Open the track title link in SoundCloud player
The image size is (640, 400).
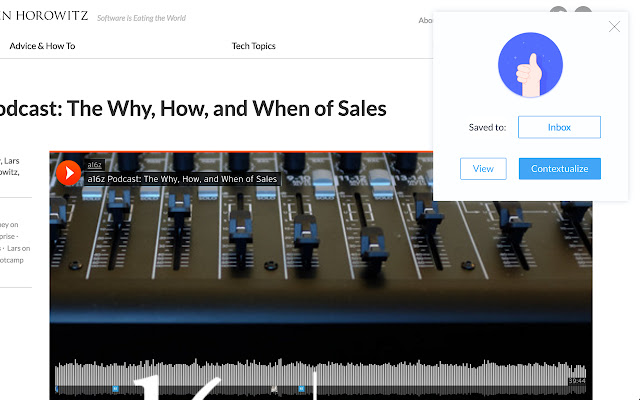tap(182, 179)
